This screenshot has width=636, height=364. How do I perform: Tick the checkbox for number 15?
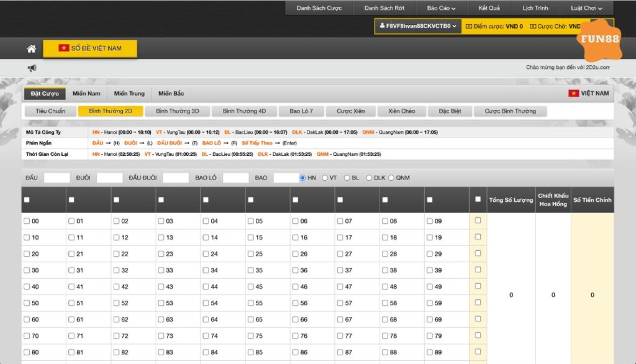[x=251, y=237]
